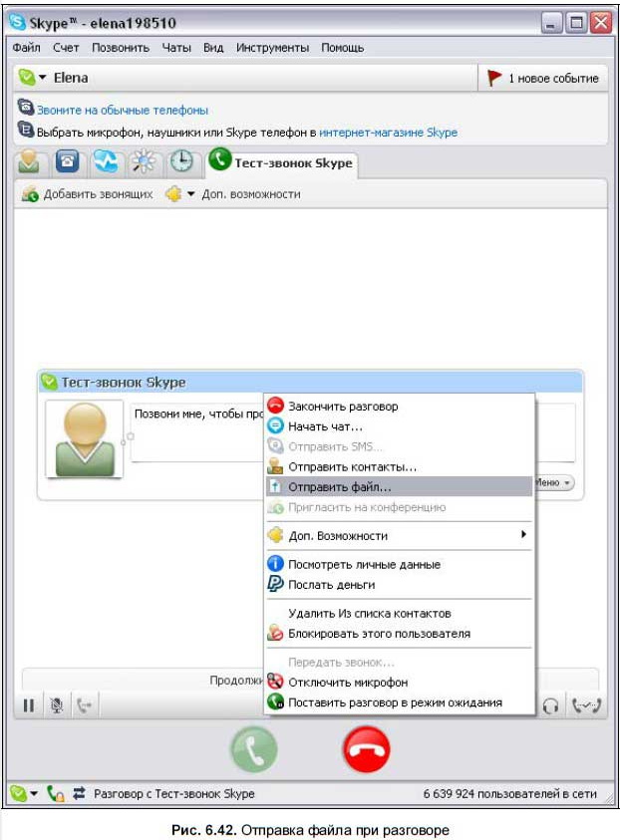Open status dropdown next to Elena
Viewport: 620px width, 840px height.
(x=33, y=78)
